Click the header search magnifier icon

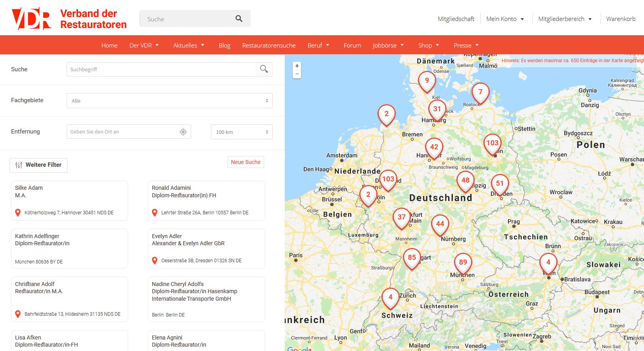point(239,19)
